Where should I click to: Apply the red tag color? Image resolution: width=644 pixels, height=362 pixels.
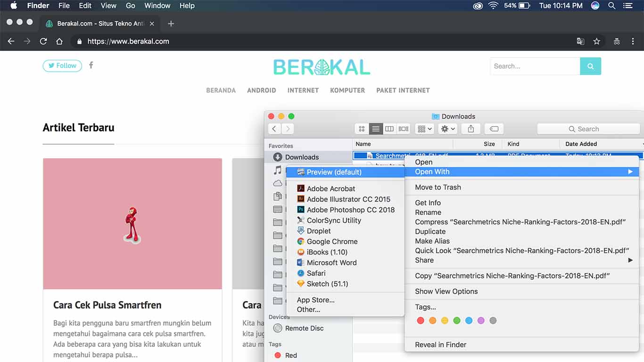pos(421,321)
